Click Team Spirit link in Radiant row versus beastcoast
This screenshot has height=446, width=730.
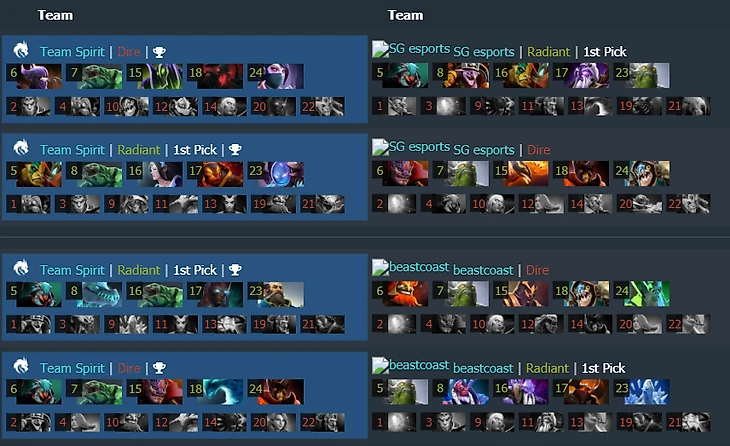[x=72, y=270]
